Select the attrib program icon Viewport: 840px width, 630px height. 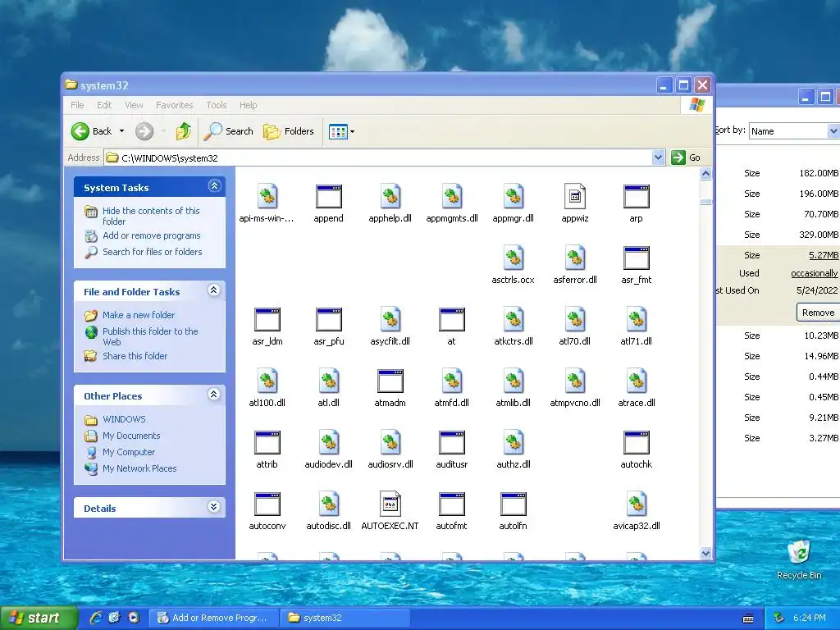(267, 449)
